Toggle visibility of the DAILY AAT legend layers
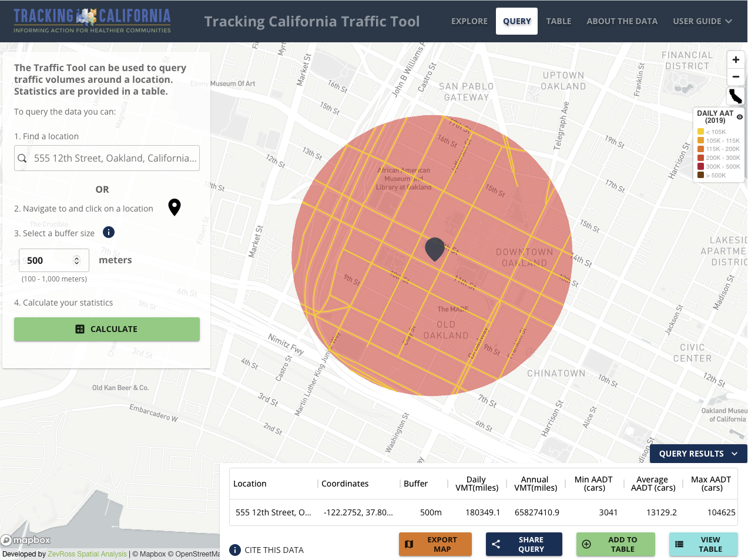The width and height of the screenshot is (748, 560). pos(739,116)
